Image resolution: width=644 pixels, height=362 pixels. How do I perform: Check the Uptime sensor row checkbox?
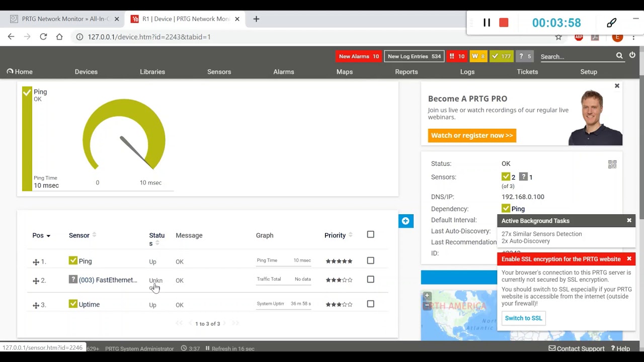click(x=371, y=304)
